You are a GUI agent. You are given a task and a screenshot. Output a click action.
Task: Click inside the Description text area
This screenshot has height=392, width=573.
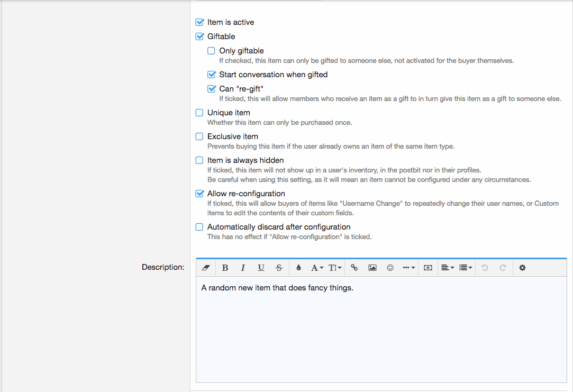(381, 333)
